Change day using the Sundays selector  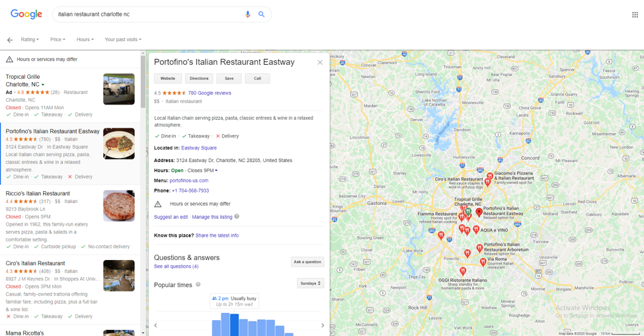(x=310, y=284)
